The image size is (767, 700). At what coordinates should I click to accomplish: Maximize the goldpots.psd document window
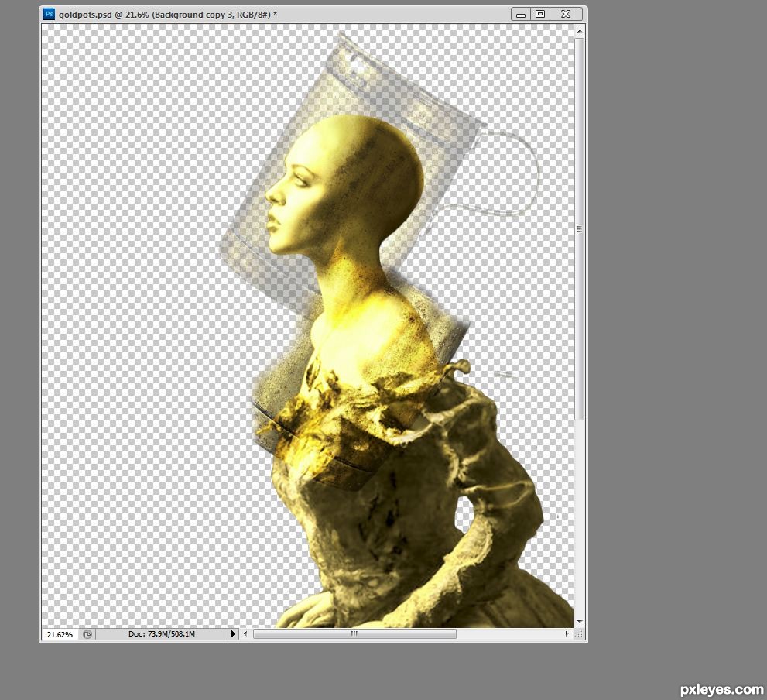click(x=540, y=14)
